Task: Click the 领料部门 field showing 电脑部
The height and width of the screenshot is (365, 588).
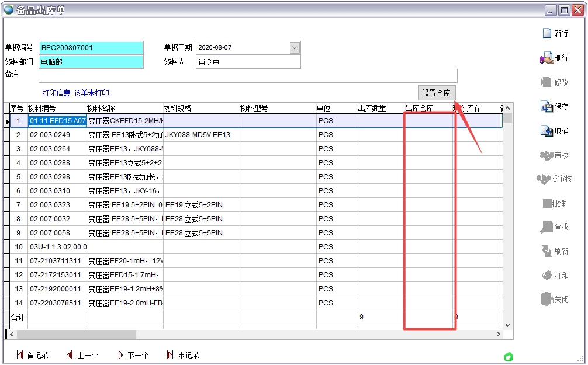Action: pyautogui.click(x=91, y=62)
